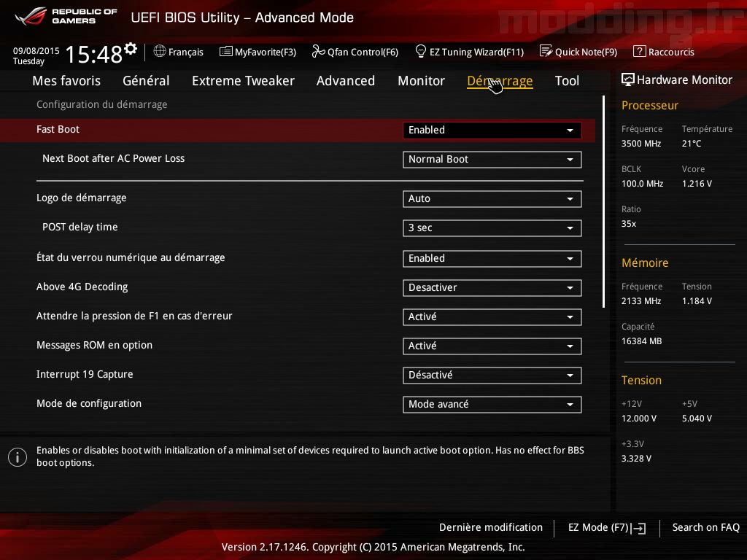Click the Raccourcis question mark icon
This screenshot has height=560, width=747.
pos(639,51)
